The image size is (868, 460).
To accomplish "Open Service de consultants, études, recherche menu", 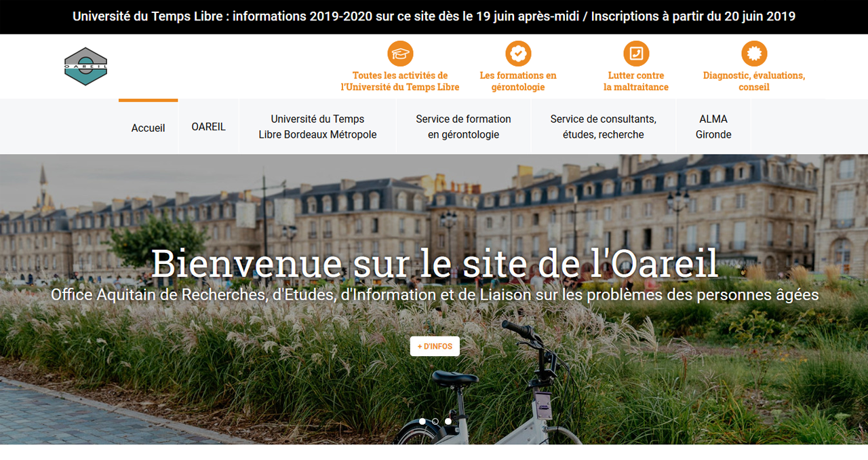I will 604,127.
